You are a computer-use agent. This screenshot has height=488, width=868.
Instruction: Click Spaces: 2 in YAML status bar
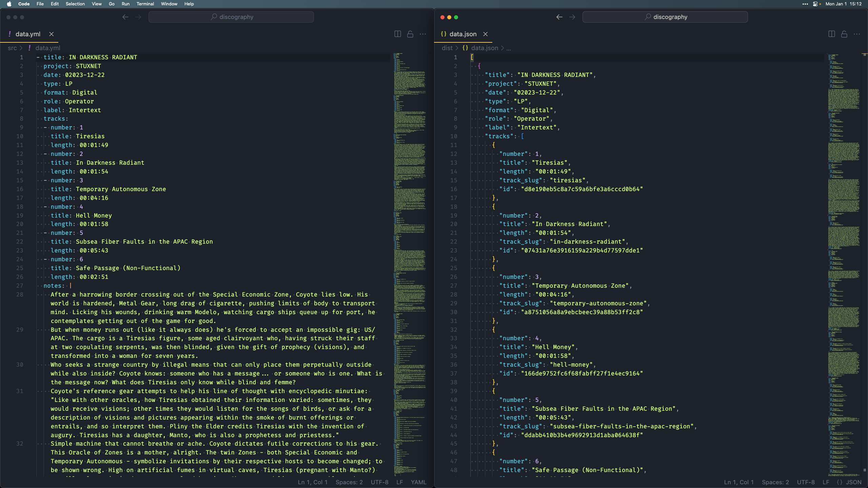(x=349, y=482)
